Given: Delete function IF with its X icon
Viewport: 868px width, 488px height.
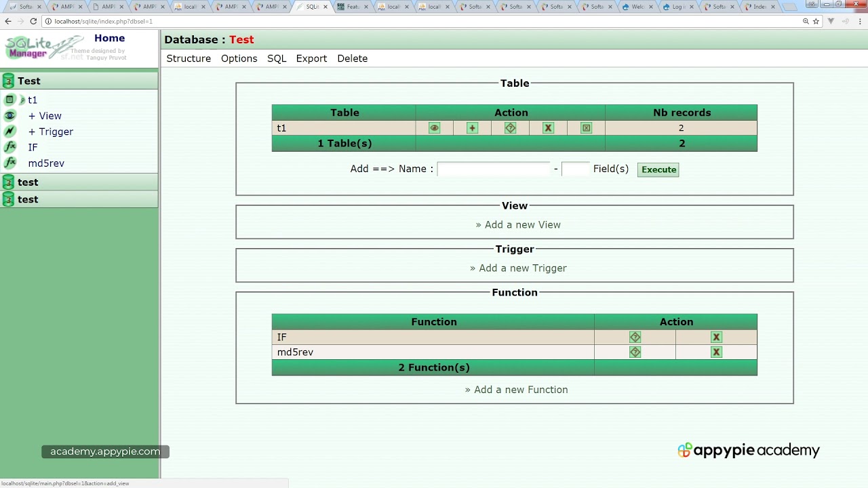Looking at the screenshot, I should pyautogui.click(x=716, y=337).
